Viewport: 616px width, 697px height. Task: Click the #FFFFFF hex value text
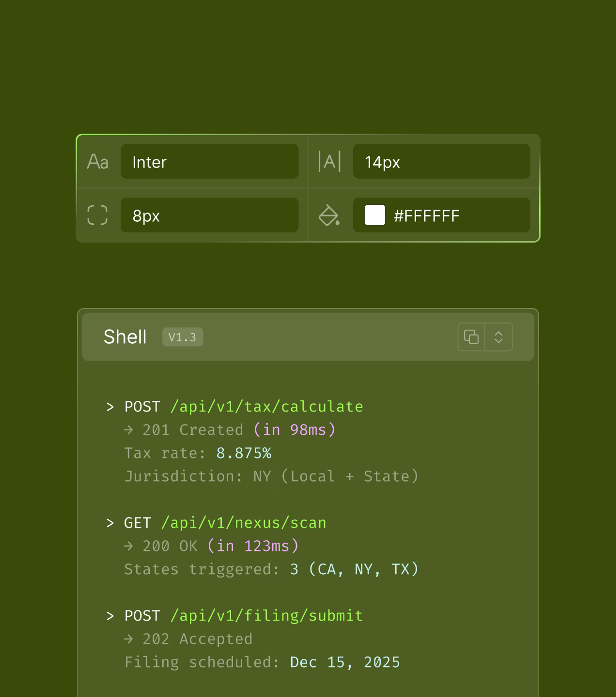pyautogui.click(x=427, y=216)
